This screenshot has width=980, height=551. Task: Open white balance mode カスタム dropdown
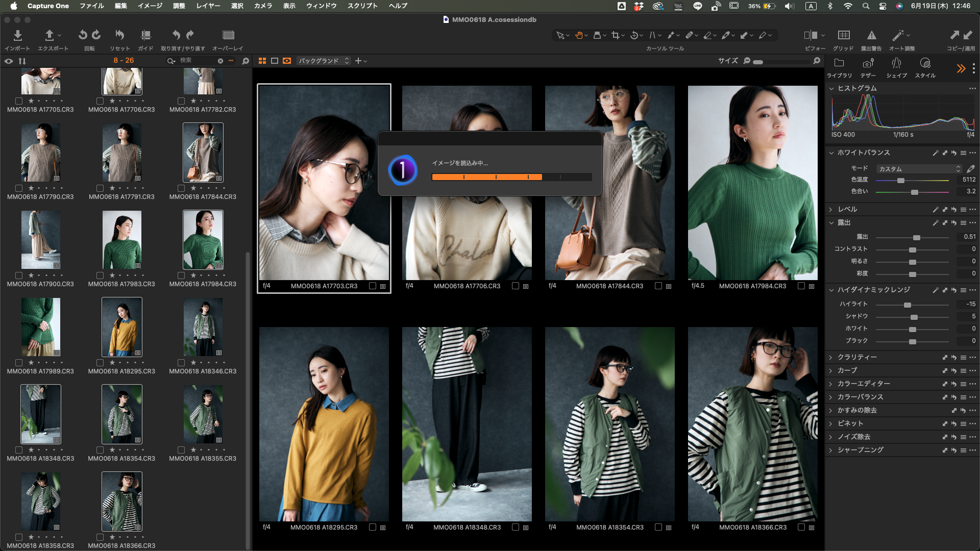coord(919,169)
